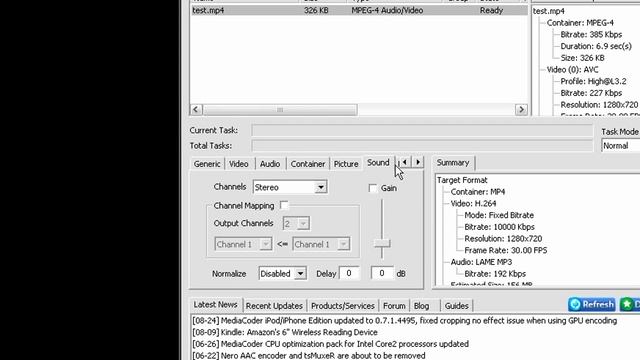Click the Gain vertical slider handle

point(382,244)
